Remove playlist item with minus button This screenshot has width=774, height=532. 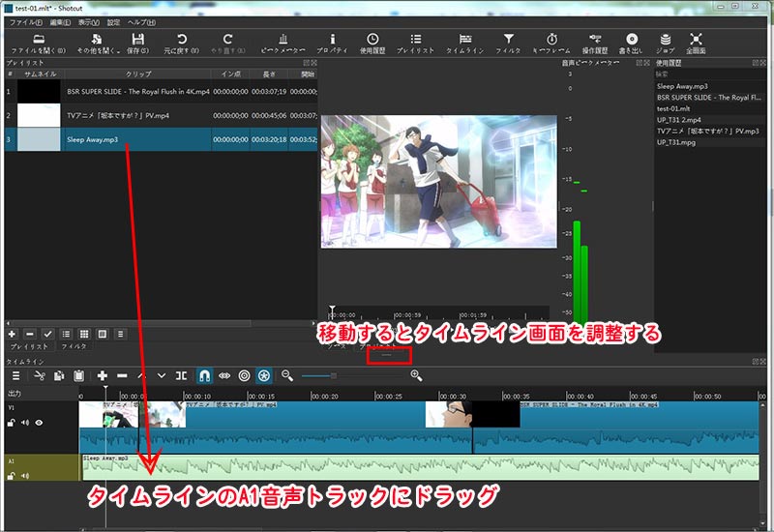pos(30,334)
